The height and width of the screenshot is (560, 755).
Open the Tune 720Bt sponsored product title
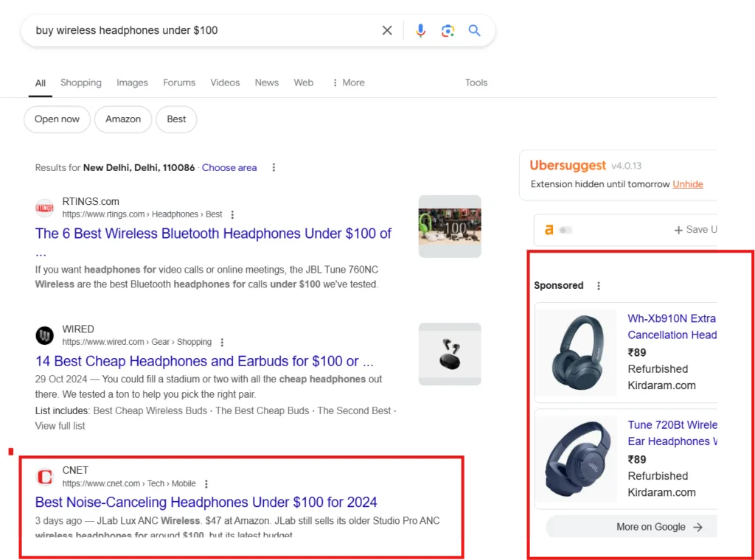pos(672,433)
